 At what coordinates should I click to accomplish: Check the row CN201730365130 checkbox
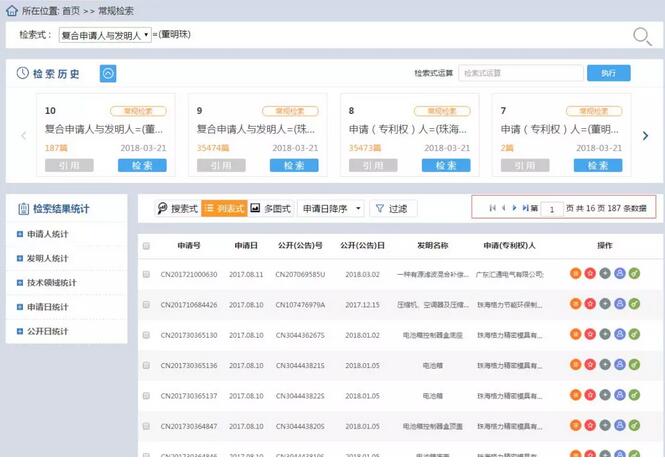click(146, 335)
